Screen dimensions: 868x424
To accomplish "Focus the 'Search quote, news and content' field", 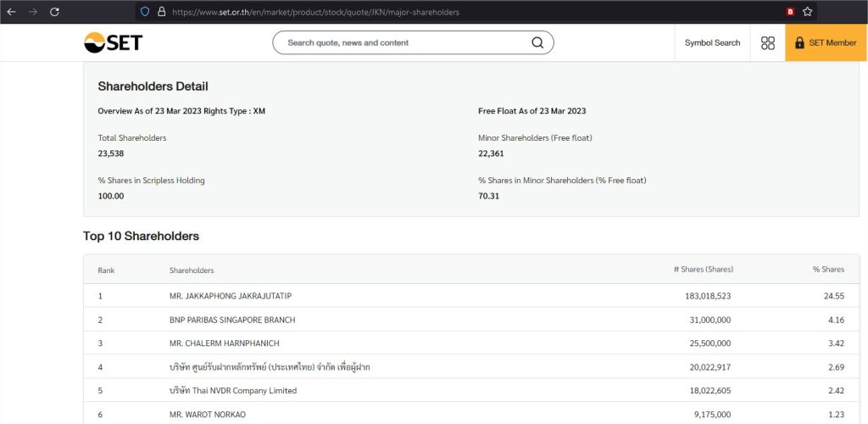I will click(403, 42).
